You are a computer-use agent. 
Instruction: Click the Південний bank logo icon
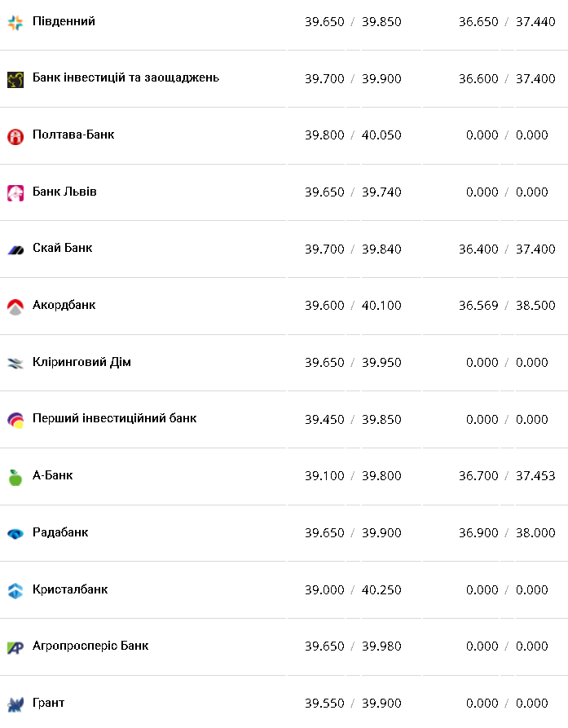pos(15,23)
